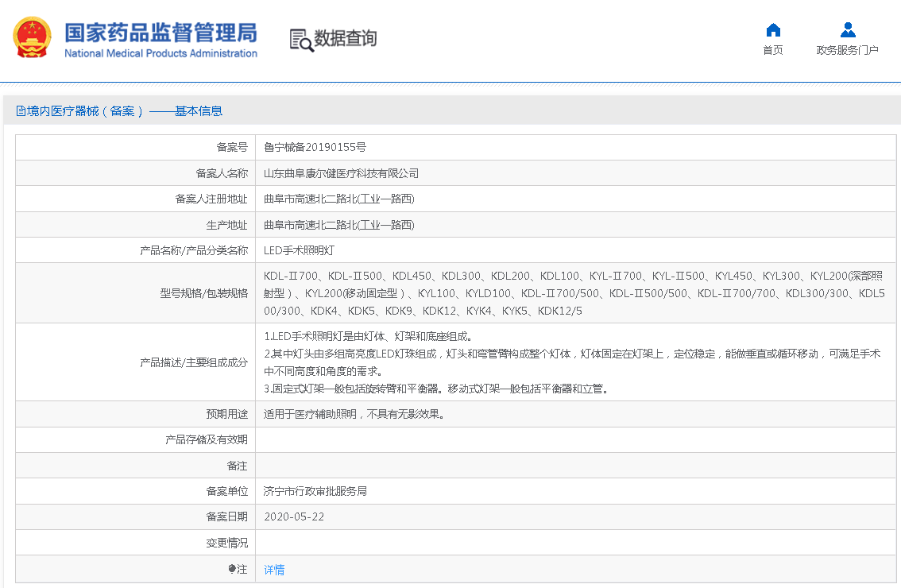Click the 数据查询 heading text
Viewport: 901px width, 588px height.
pos(346,38)
